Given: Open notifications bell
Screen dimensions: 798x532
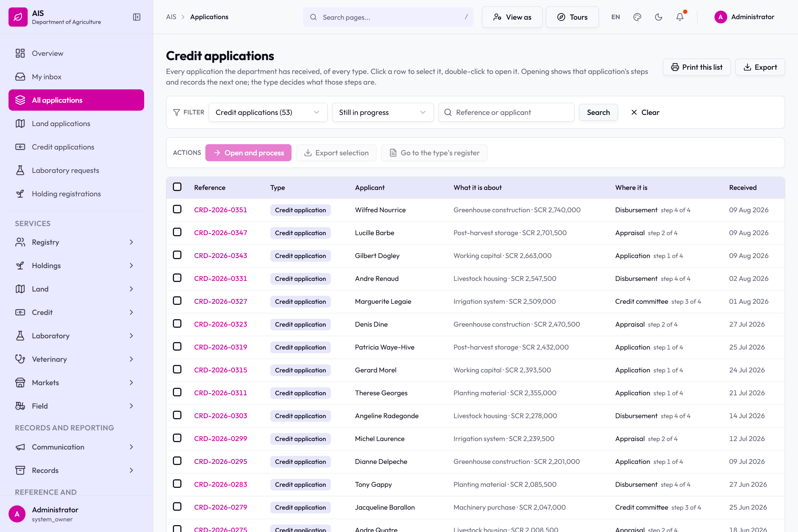Looking at the screenshot, I should 680,17.
